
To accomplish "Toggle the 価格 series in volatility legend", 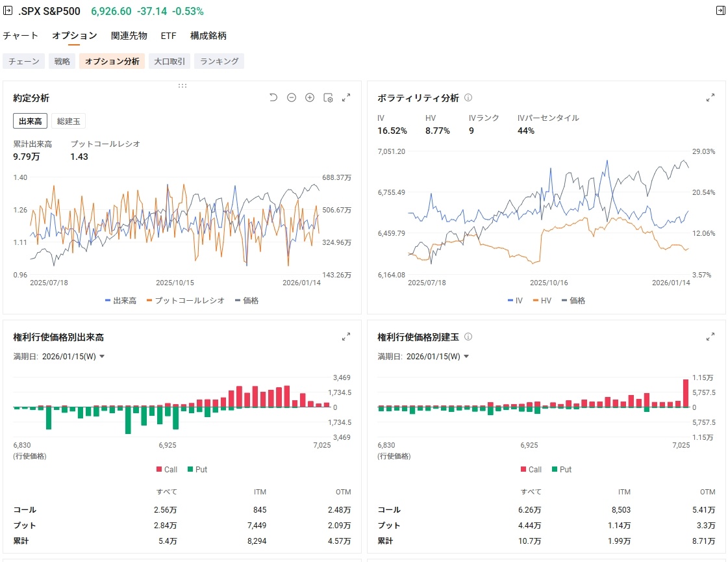I will point(573,301).
